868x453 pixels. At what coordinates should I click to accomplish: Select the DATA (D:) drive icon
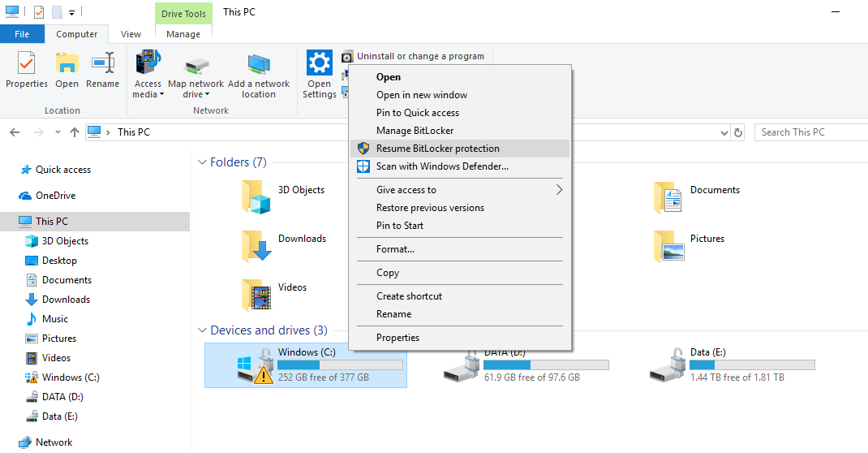pos(461,367)
